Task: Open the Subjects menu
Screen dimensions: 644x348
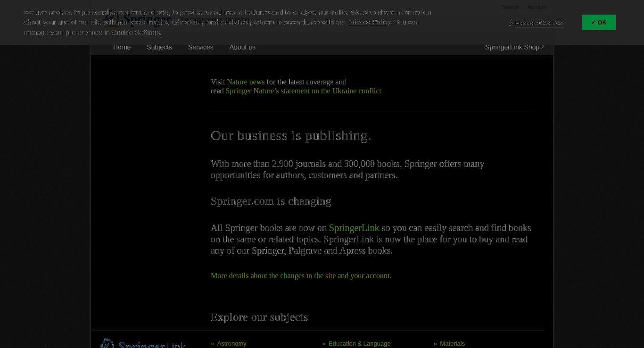Action: click(159, 47)
